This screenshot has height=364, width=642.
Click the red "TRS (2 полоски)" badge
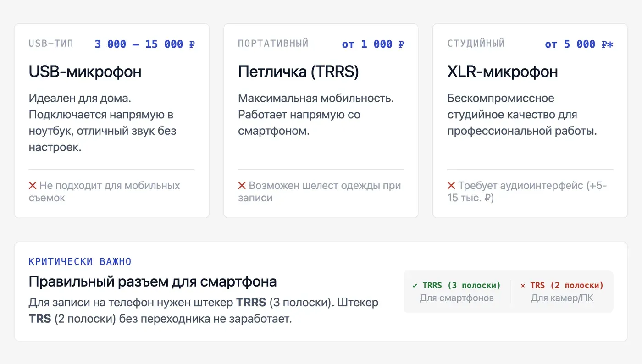click(562, 285)
